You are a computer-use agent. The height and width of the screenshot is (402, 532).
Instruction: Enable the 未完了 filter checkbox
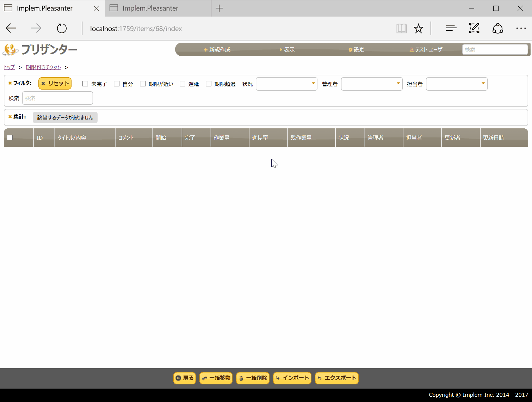tap(85, 84)
